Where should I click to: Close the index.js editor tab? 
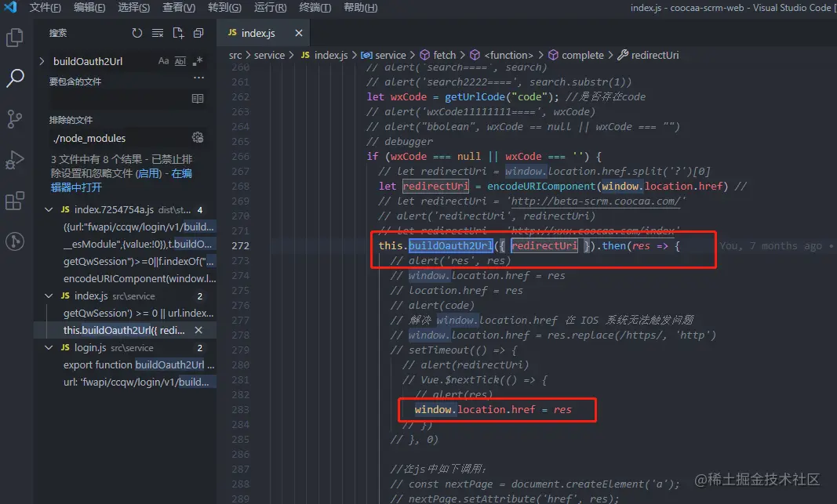tap(299, 33)
